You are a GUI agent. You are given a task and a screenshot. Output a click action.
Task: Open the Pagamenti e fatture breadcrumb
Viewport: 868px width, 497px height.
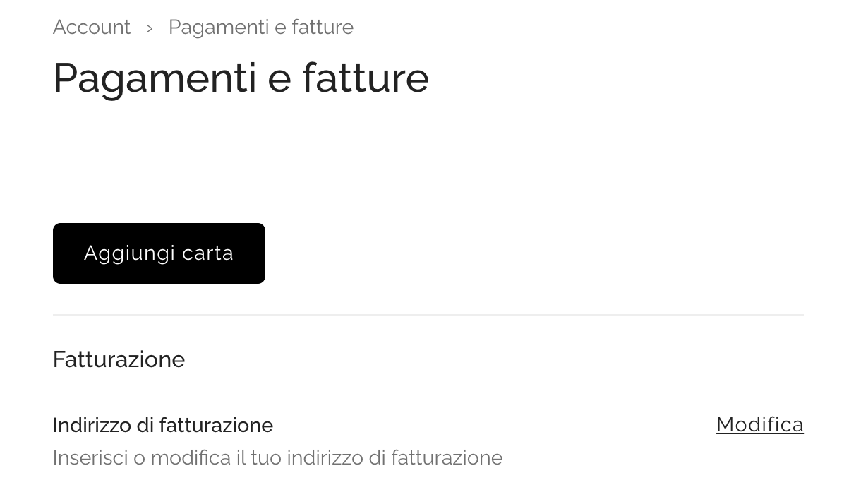click(x=260, y=27)
